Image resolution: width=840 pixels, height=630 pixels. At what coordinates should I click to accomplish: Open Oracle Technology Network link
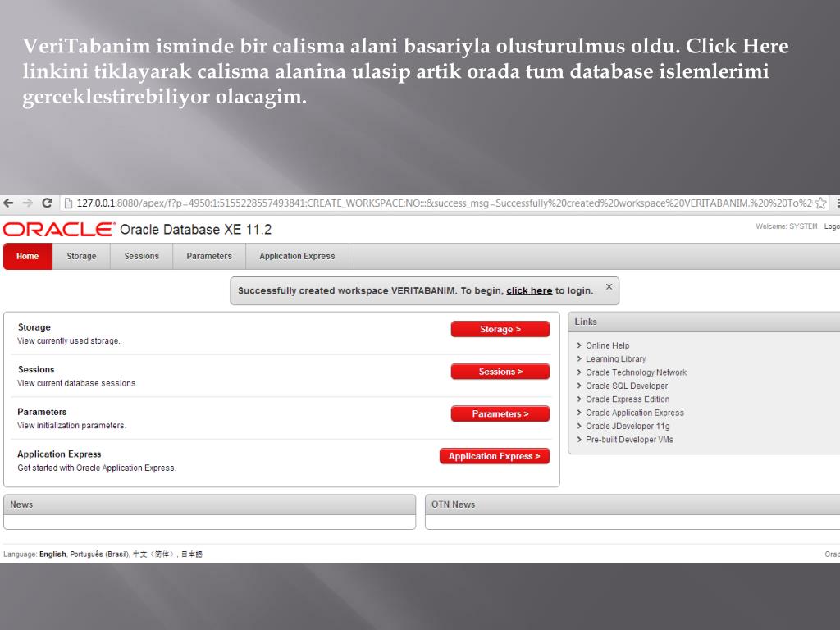pos(636,372)
